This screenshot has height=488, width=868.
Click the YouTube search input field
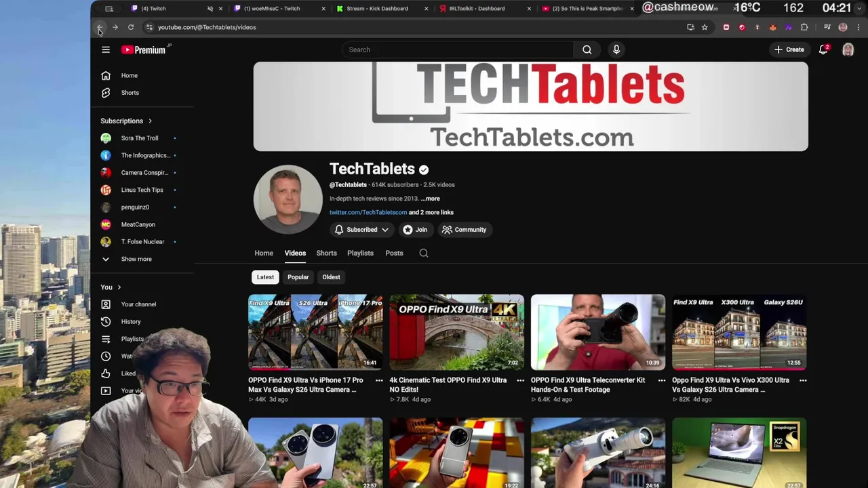(458, 49)
